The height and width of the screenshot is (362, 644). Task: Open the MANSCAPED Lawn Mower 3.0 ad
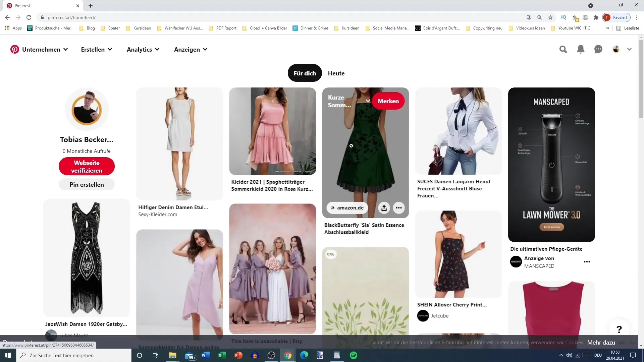pos(551,165)
